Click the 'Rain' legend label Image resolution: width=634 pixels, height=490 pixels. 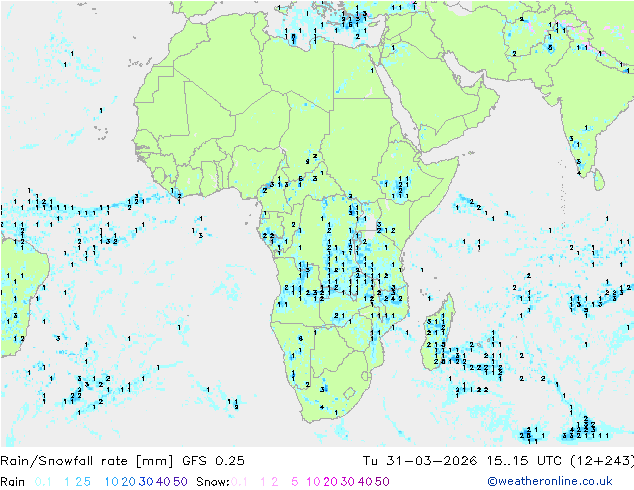13,482
